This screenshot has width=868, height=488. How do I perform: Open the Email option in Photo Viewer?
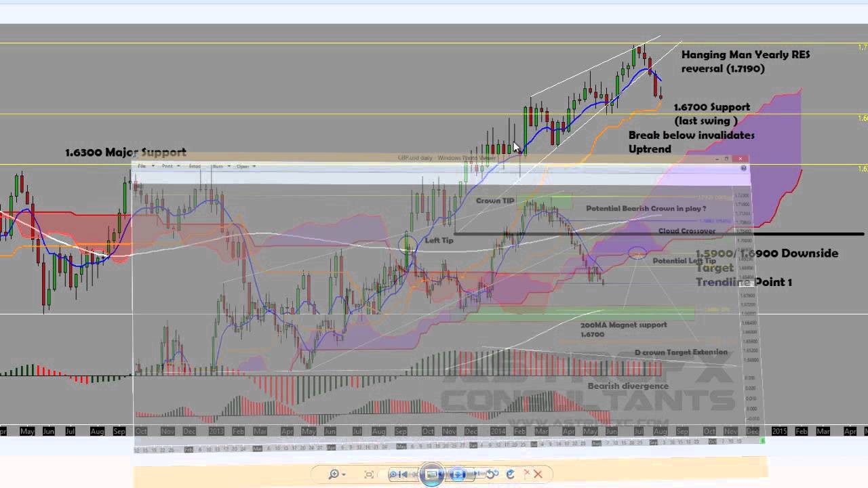[195, 166]
